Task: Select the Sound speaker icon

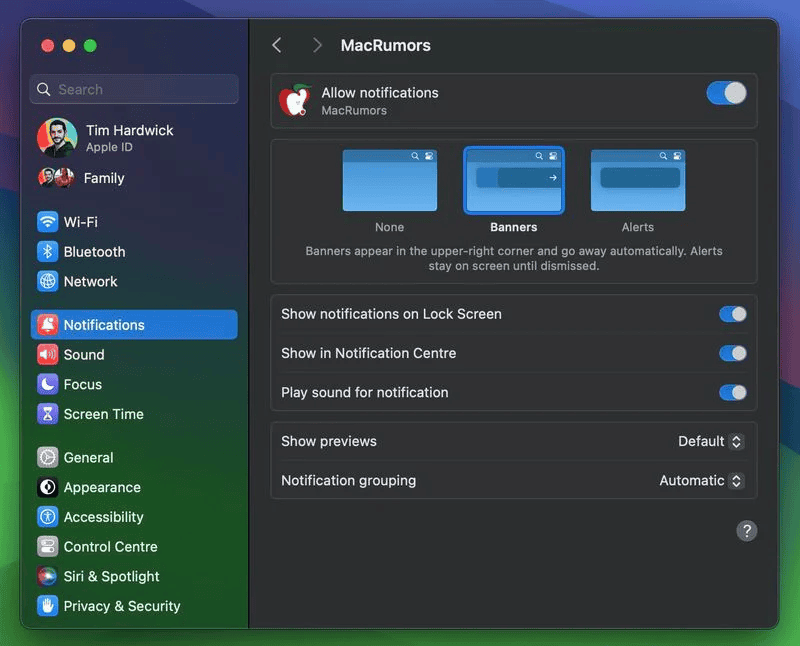Action: 47,355
